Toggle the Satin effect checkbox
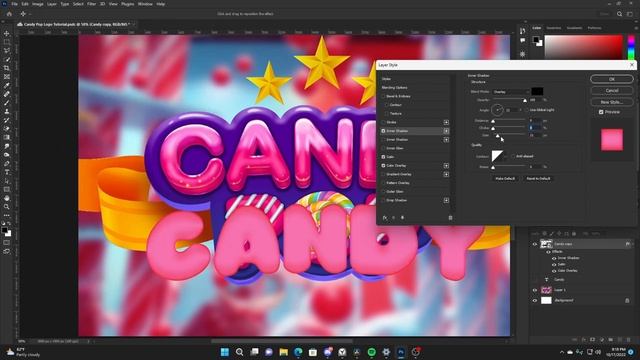The width and height of the screenshot is (640, 360). 383,157
